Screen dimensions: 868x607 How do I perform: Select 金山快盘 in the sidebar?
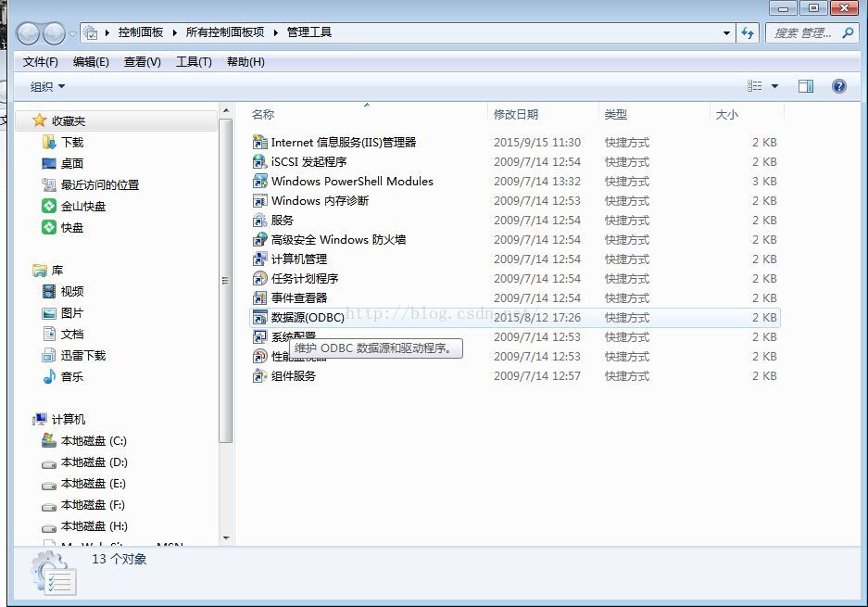pyautogui.click(x=74, y=206)
